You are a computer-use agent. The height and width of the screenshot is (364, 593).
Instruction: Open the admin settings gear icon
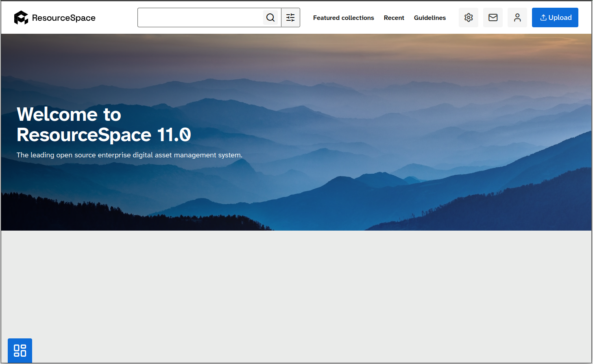(469, 17)
